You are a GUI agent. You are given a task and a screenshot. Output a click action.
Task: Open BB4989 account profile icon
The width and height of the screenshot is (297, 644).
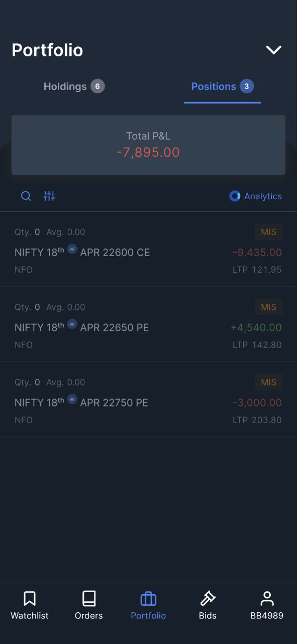[267, 599]
